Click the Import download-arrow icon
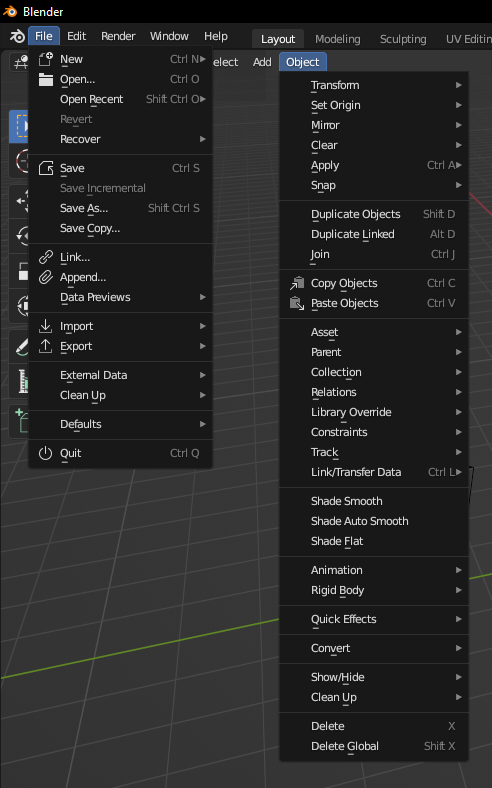The image size is (492, 788). [x=46, y=326]
